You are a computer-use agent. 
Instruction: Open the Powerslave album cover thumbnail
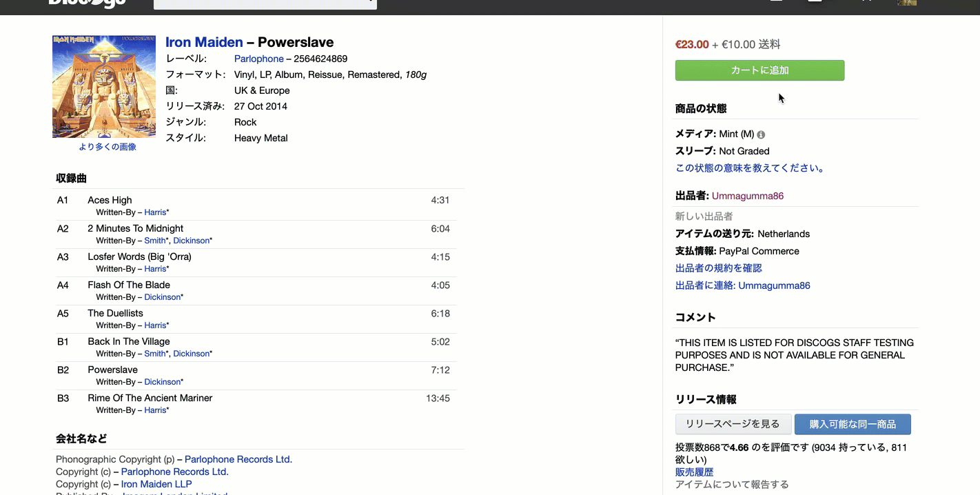[104, 87]
